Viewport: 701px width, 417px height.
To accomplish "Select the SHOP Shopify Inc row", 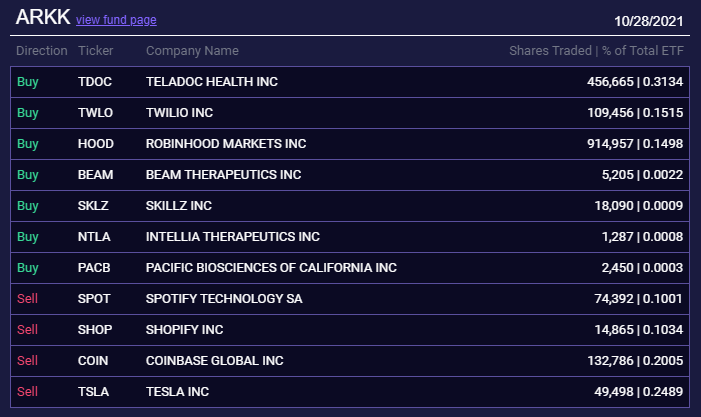I will click(350, 329).
